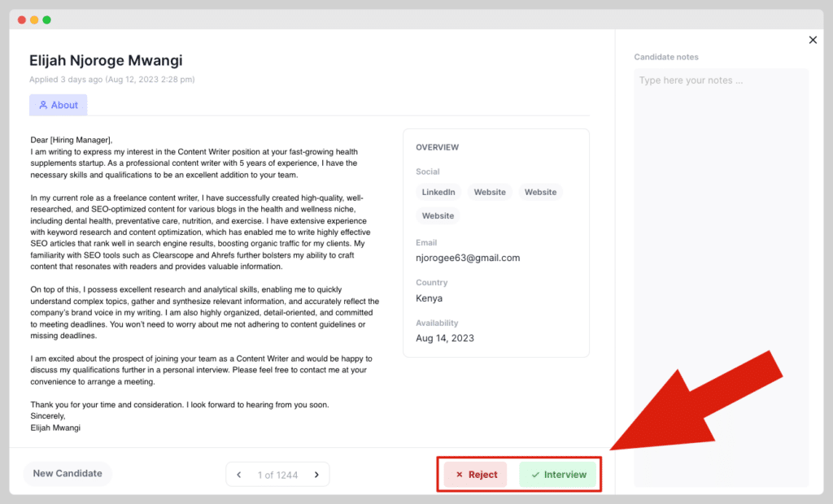Open the Website chip below LinkedIn
The width and height of the screenshot is (833, 504).
[x=438, y=215]
